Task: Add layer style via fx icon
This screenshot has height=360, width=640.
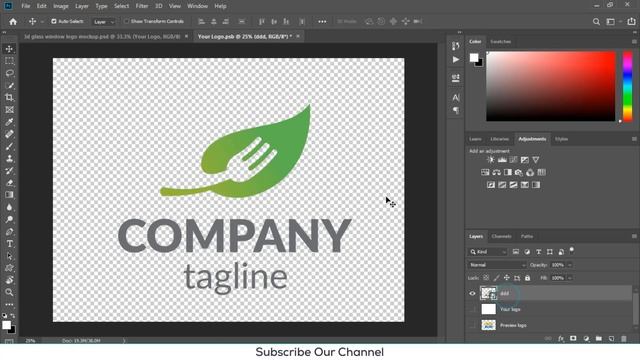Action: 561,338
